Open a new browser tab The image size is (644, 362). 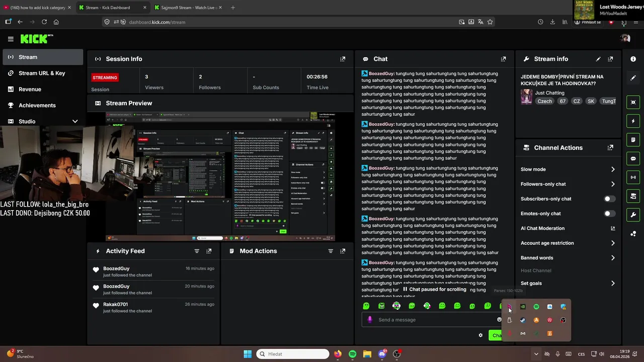click(x=232, y=8)
